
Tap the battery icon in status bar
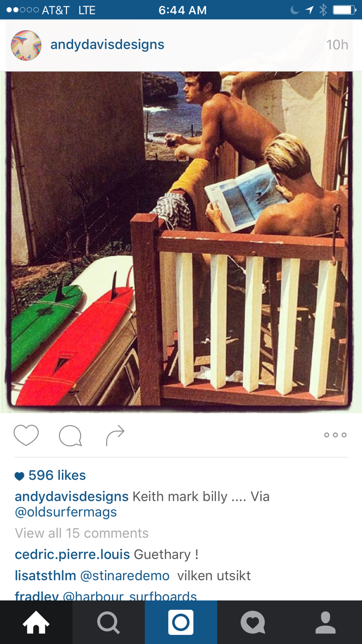tap(344, 10)
